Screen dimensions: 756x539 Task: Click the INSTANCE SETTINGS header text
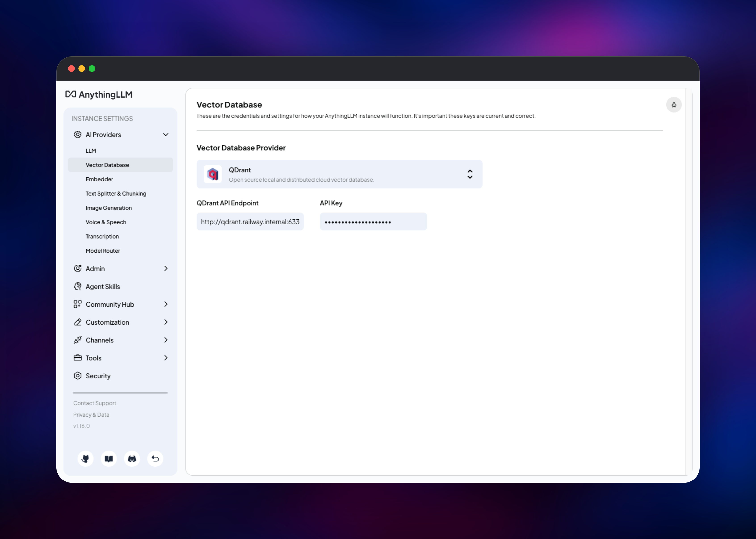[102, 118]
